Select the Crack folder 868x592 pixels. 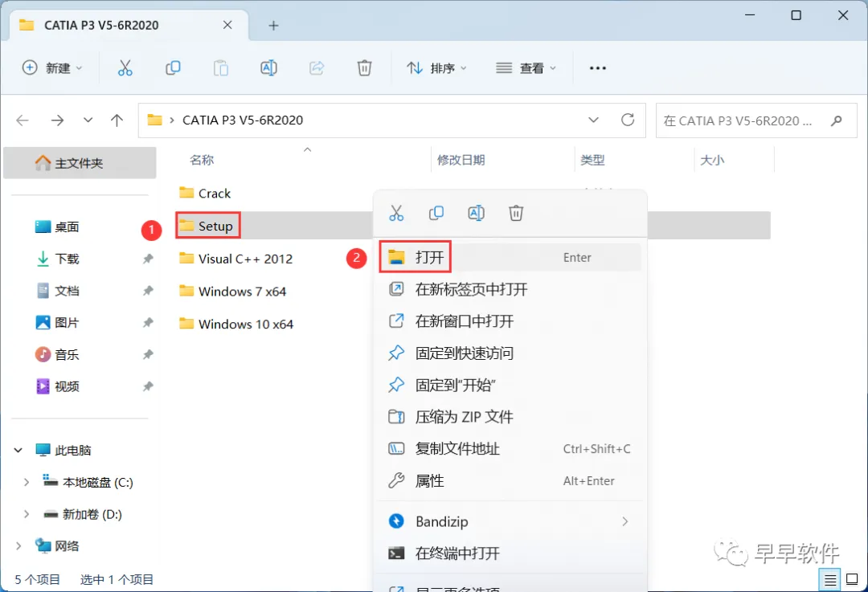(x=205, y=193)
